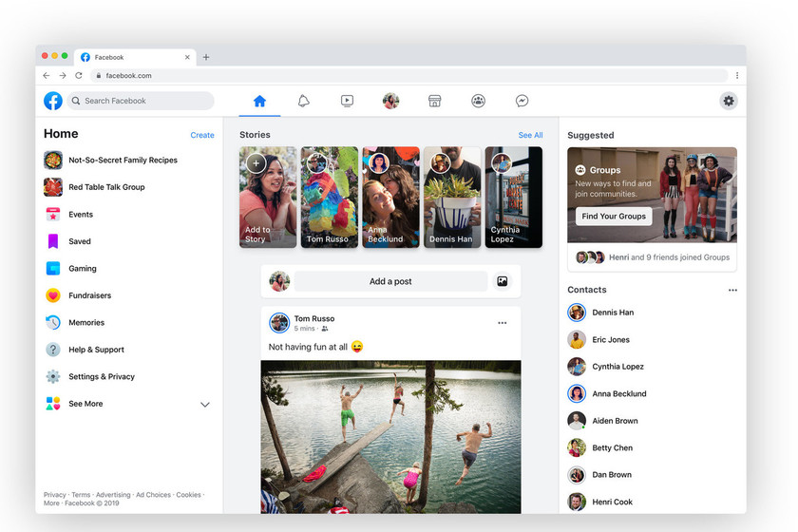Open the Contacts options ellipsis
The width and height of the screenshot is (798, 532).
tap(732, 290)
